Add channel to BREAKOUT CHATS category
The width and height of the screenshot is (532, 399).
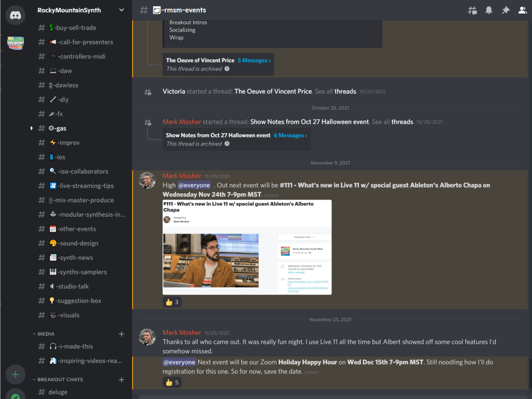122,380
